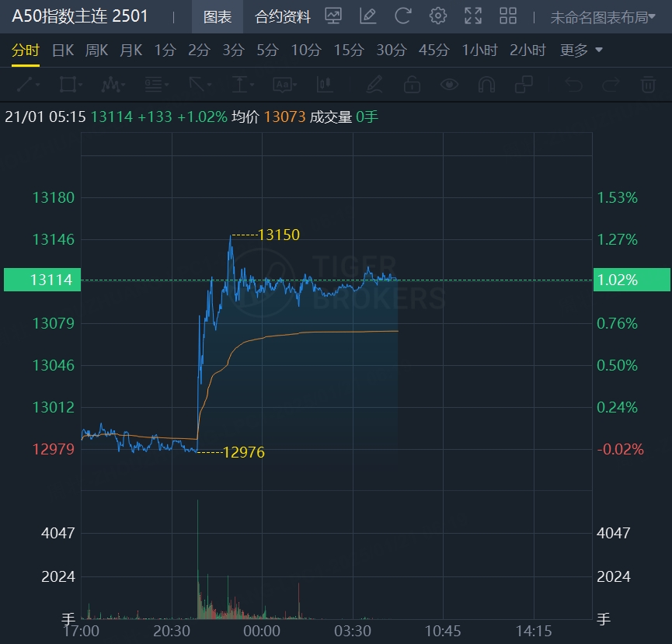
Task: Select the 周K weekly candle timeframe
Action: pos(96,50)
